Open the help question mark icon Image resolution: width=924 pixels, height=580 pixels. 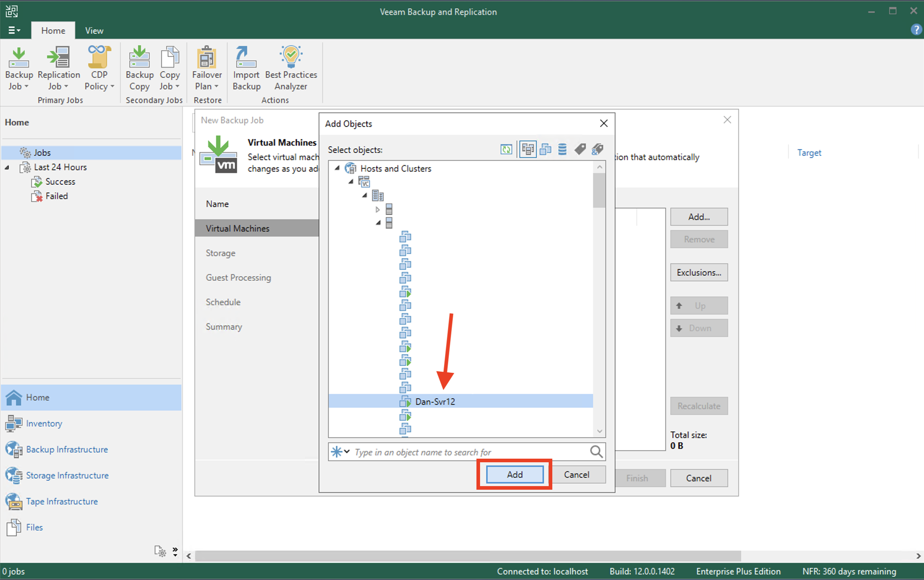[x=916, y=30]
